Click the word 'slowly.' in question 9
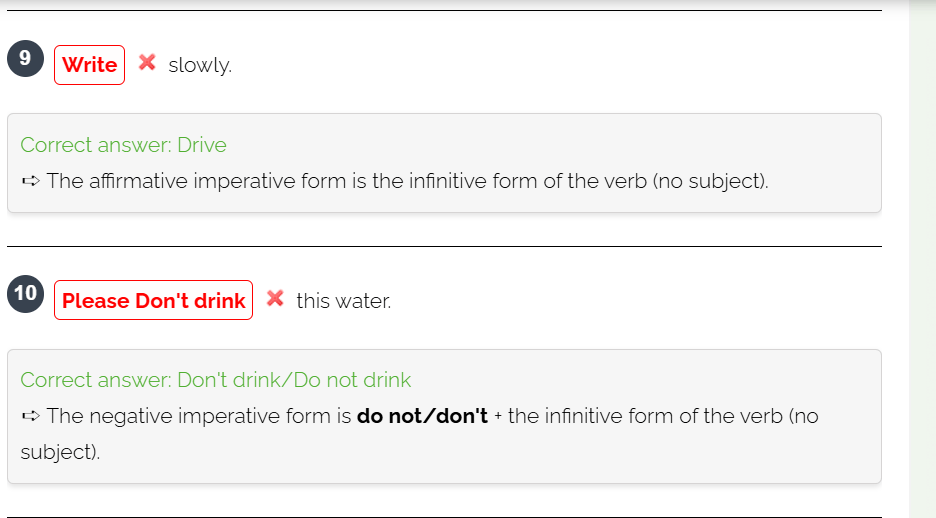This screenshot has height=518, width=936. point(200,65)
